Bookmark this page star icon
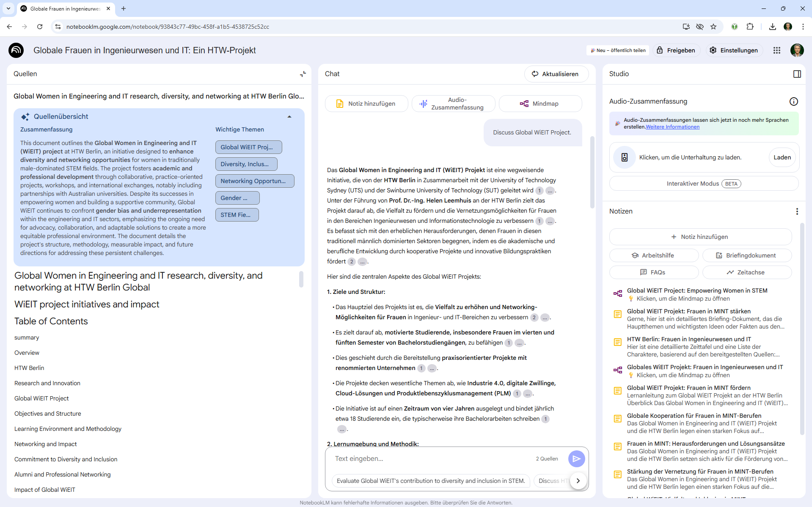The height and width of the screenshot is (507, 812). 714,27
